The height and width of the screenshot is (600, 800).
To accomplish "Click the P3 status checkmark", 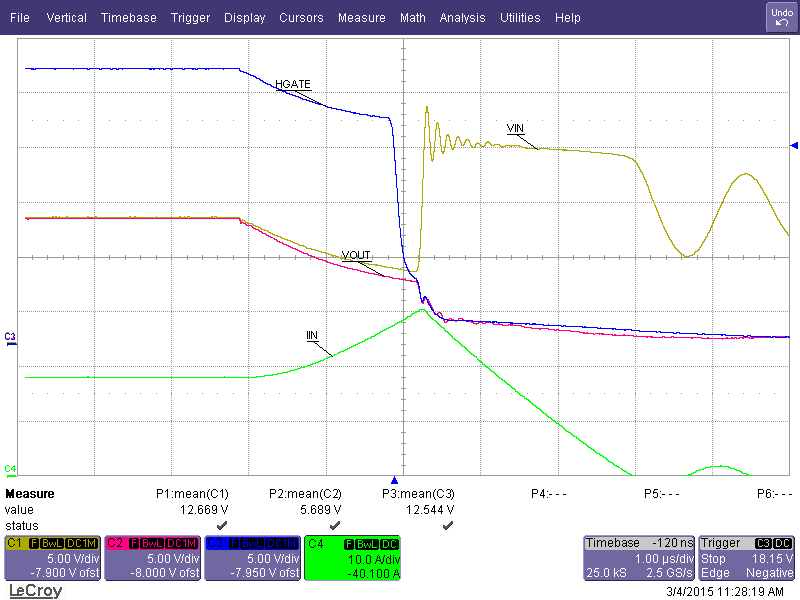I will 448,524.
